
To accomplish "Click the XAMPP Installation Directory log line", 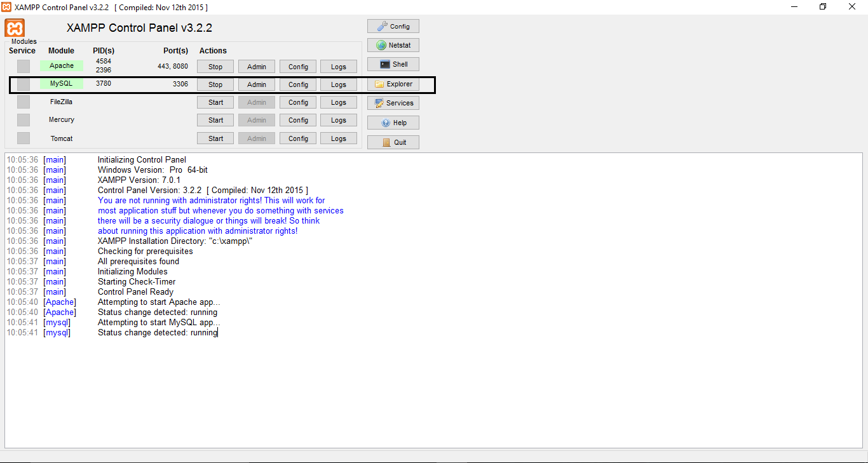I will coord(175,241).
